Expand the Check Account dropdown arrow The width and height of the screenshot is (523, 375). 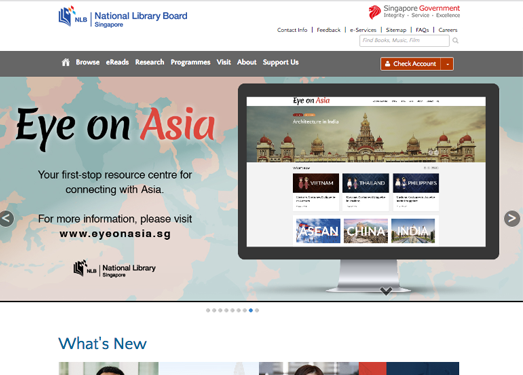(447, 64)
